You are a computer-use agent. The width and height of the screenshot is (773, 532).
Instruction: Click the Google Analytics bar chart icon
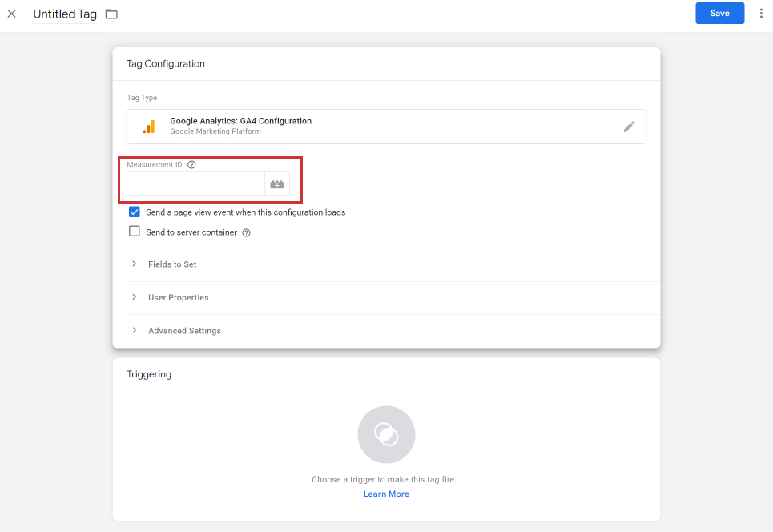coord(149,127)
